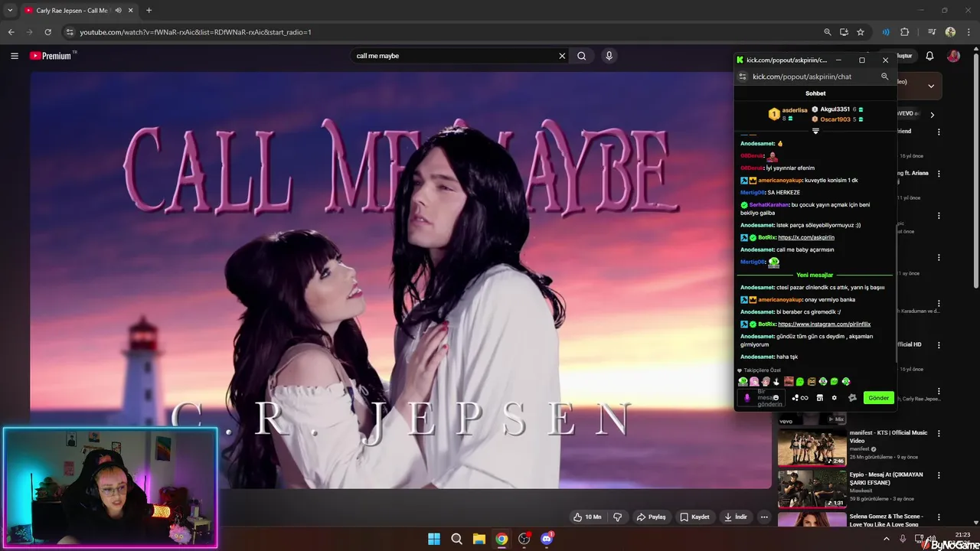Open Windows taskbar search
This screenshot has width=980, height=551.
(x=456, y=539)
